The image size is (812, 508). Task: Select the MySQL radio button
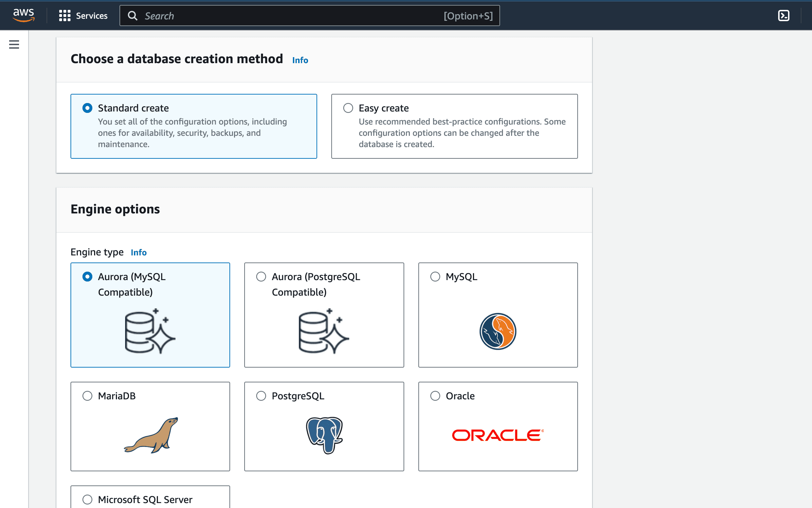[435, 277]
